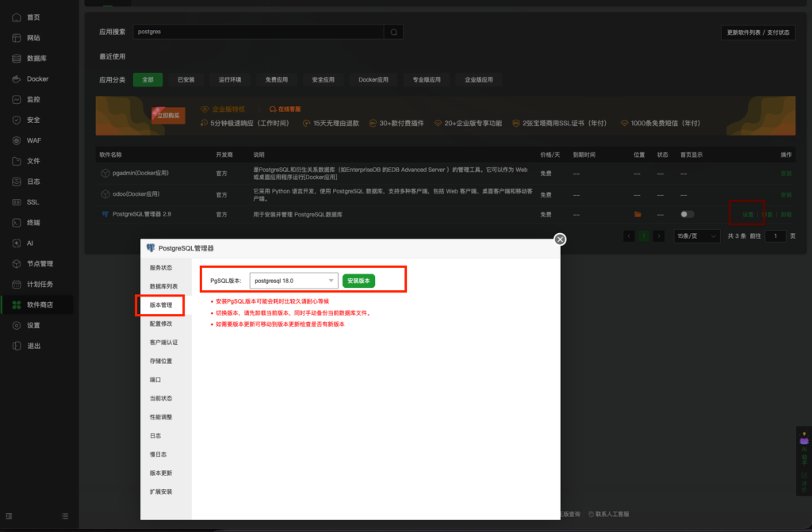Image resolution: width=812 pixels, height=532 pixels.
Task: Open 网站 section icon in sidebar
Action: click(x=17, y=38)
